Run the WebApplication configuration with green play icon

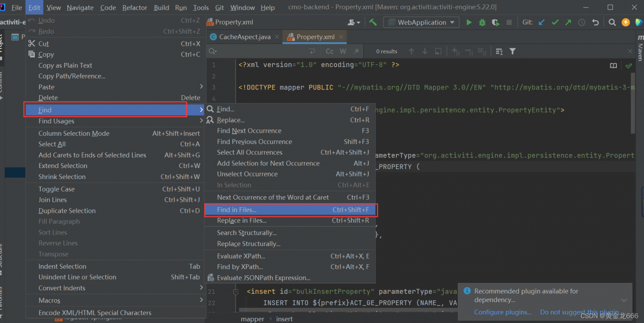point(469,22)
